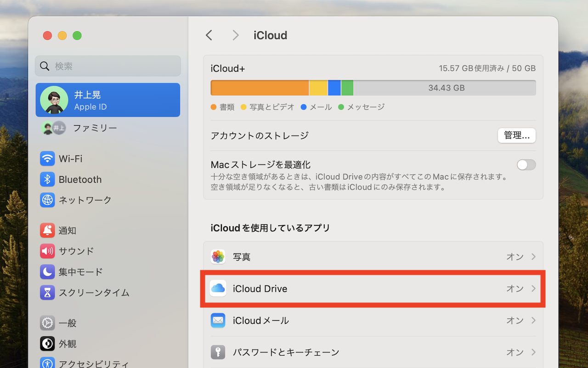This screenshot has height=368, width=588.
Task: Click the オン status for iCloudメール
Action: (x=515, y=320)
